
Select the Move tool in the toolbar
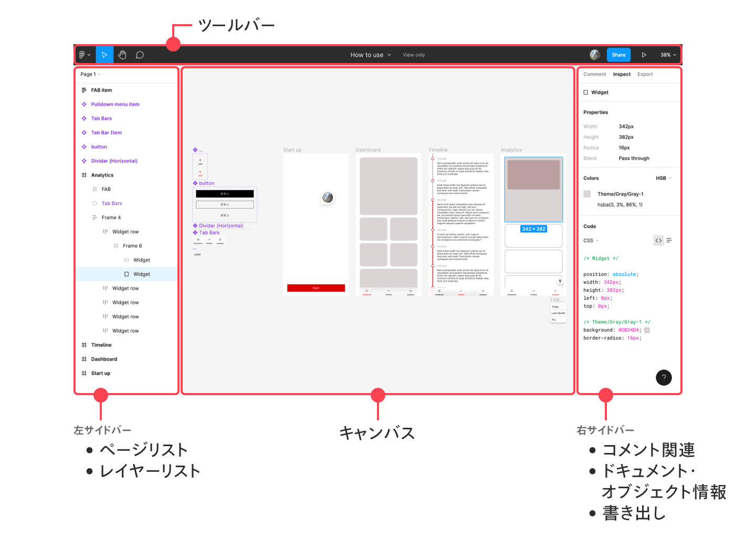[x=104, y=54]
